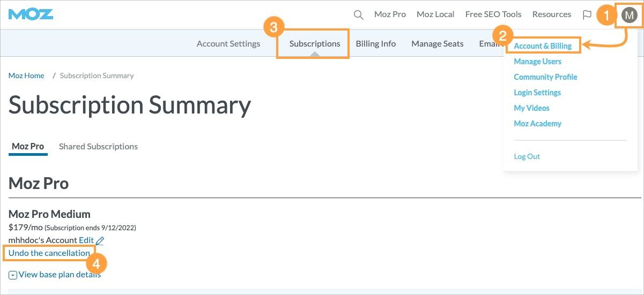Screen dimensions: 644x295
Task: Open Free SEO Tools menu
Action: (493, 14)
